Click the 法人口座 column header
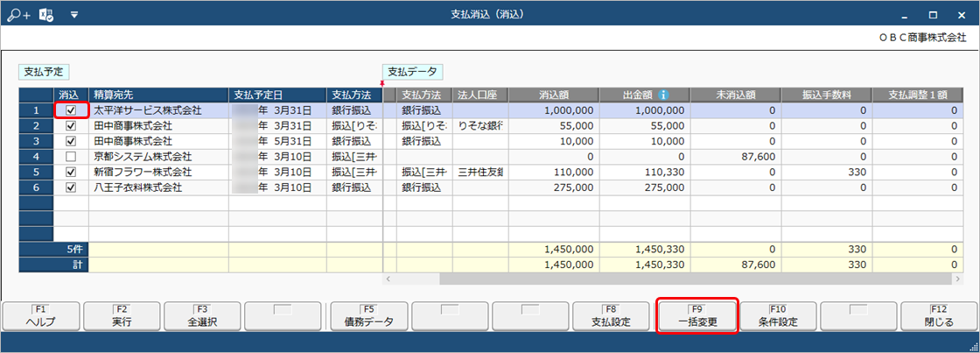980x353 pixels. [480, 95]
